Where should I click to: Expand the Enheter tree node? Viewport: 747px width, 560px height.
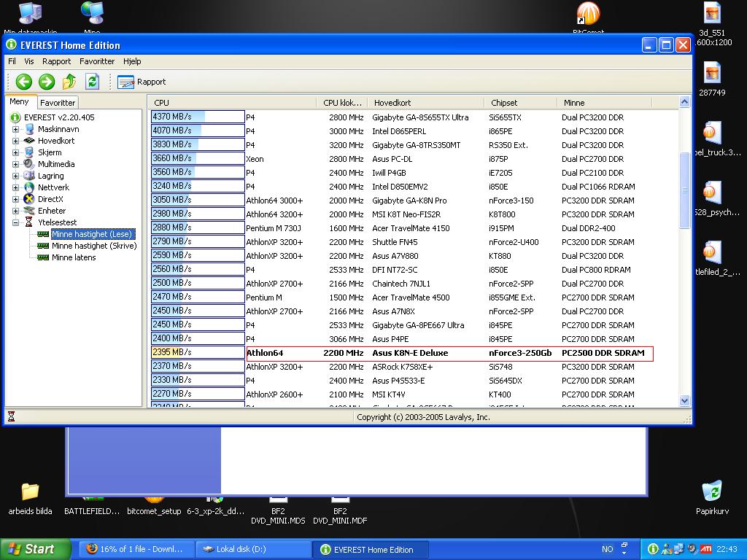click(16, 211)
